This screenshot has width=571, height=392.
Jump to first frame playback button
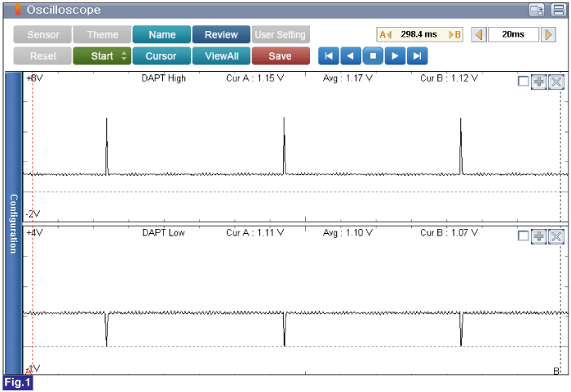(x=329, y=56)
